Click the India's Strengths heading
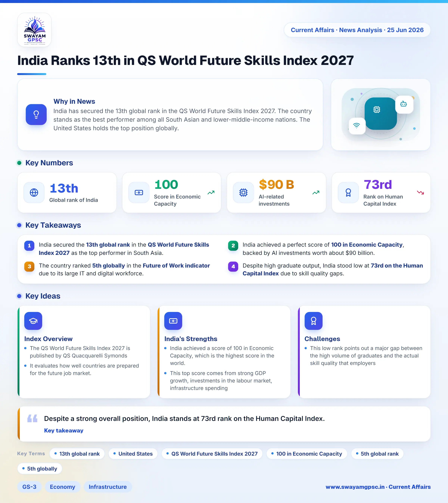 coord(191,339)
